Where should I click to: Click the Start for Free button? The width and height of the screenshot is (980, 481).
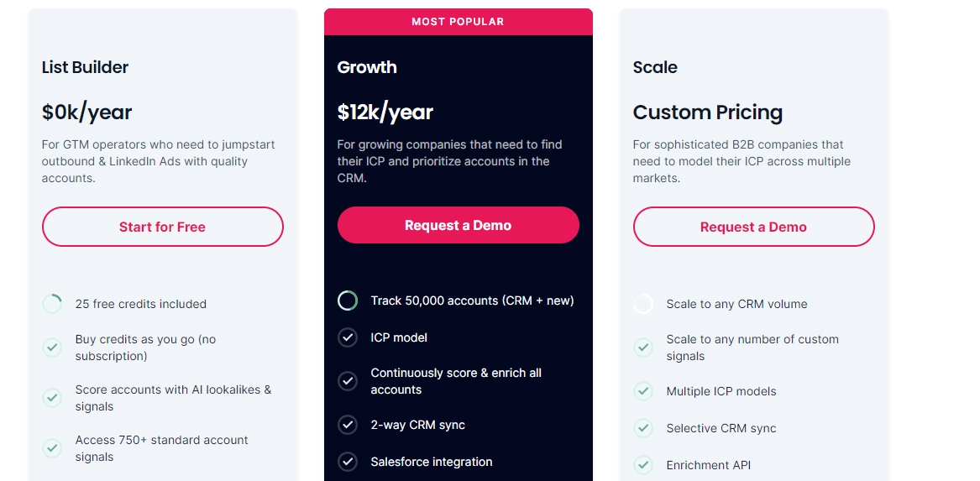pyautogui.click(x=163, y=227)
